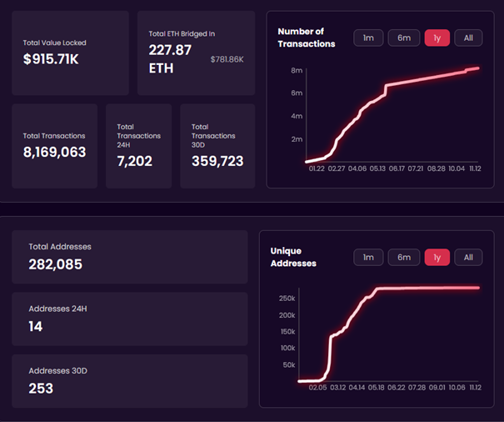The image size is (504, 422).
Task: Click the Unique Addresses chart title
Action: coord(293,257)
